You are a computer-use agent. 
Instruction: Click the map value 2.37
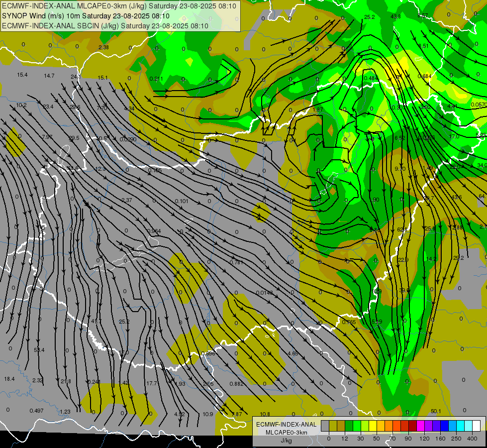[127, 200]
